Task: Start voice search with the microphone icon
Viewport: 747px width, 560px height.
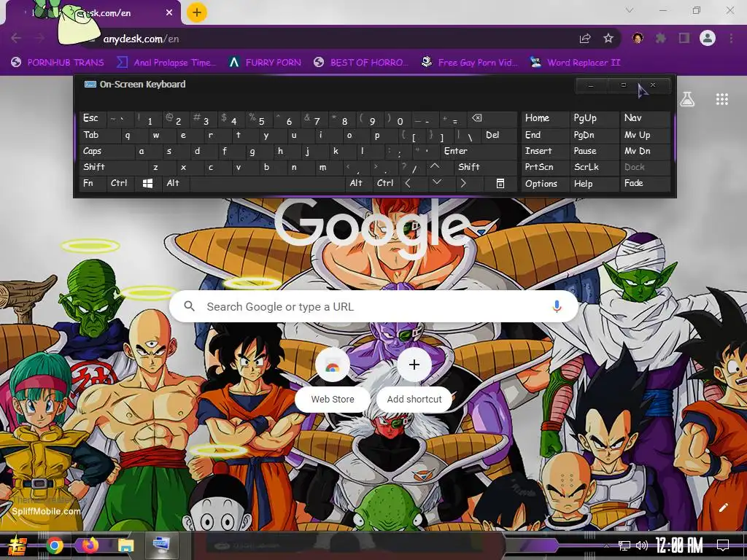Action: pyautogui.click(x=557, y=307)
